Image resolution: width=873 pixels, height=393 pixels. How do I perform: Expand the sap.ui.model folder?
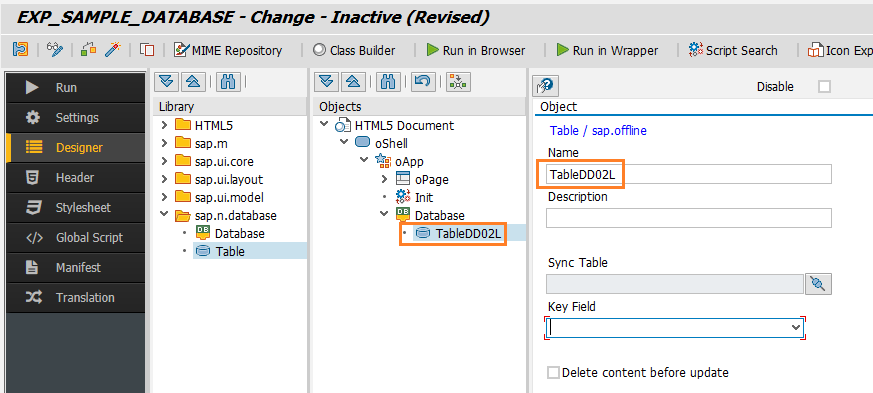click(164, 197)
